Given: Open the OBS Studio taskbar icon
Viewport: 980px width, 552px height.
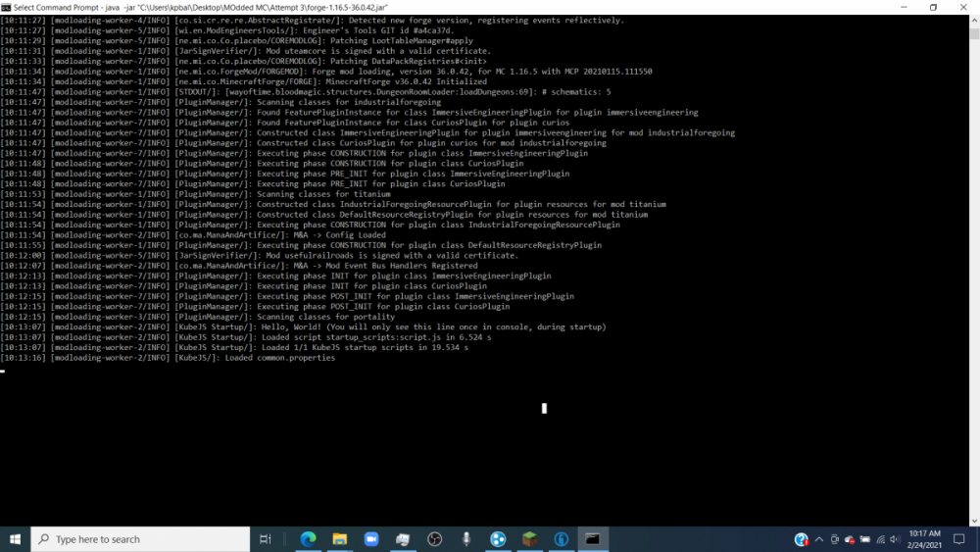Looking at the screenshot, I should (x=434, y=539).
